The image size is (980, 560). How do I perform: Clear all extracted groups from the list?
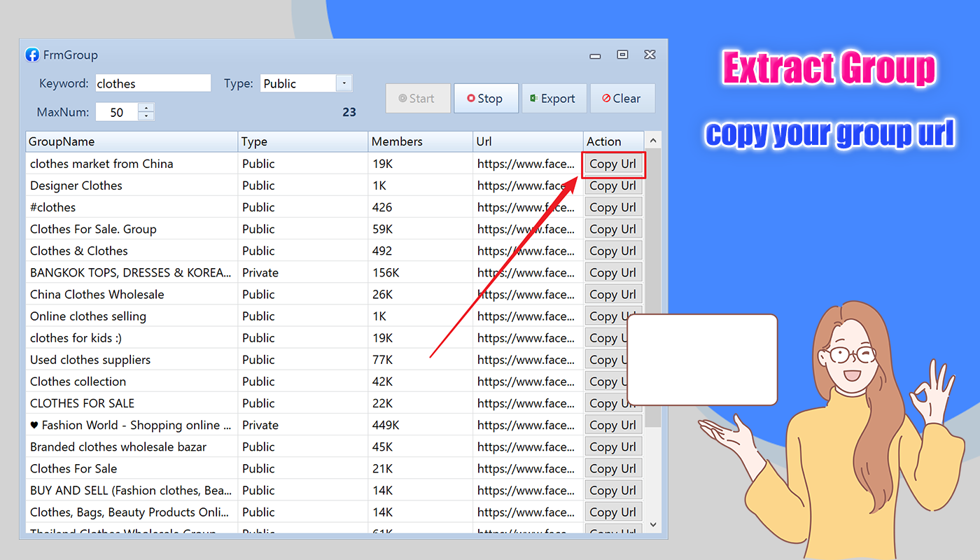coord(622,98)
